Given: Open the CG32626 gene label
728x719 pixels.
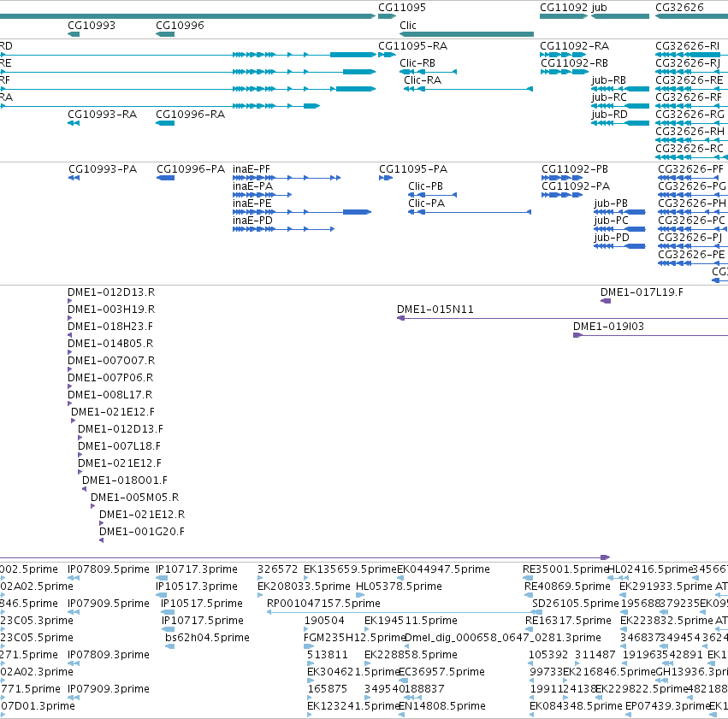Looking at the screenshot, I should pyautogui.click(x=679, y=8).
